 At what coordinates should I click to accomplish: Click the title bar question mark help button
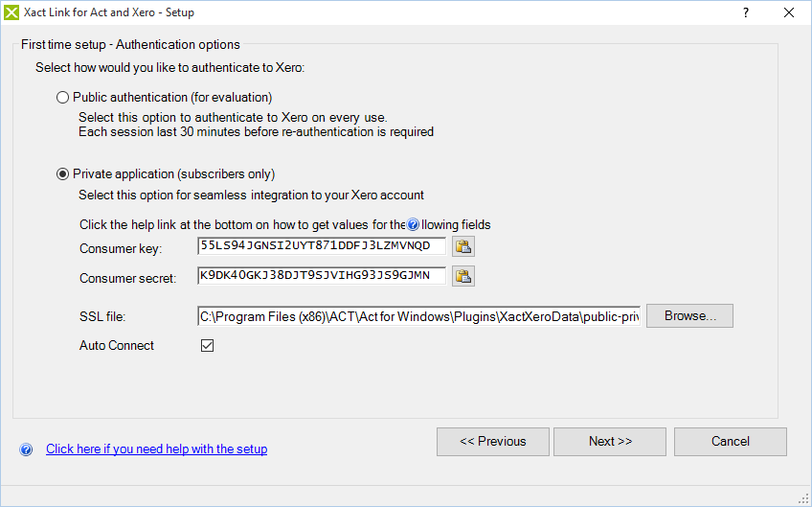[746, 12]
